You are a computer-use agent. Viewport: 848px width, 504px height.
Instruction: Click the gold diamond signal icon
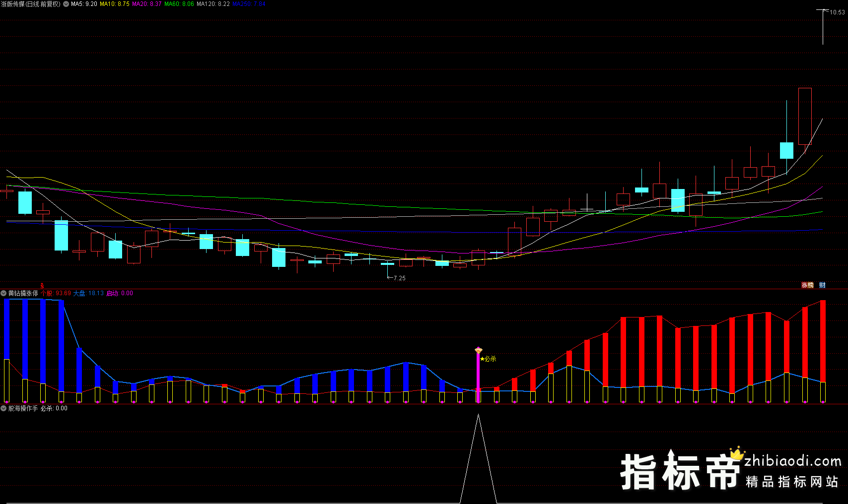479,351
